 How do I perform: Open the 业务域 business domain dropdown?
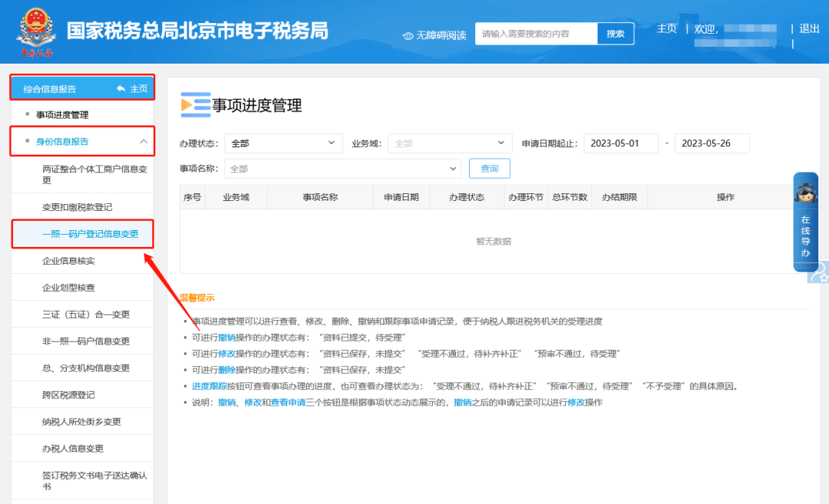449,143
